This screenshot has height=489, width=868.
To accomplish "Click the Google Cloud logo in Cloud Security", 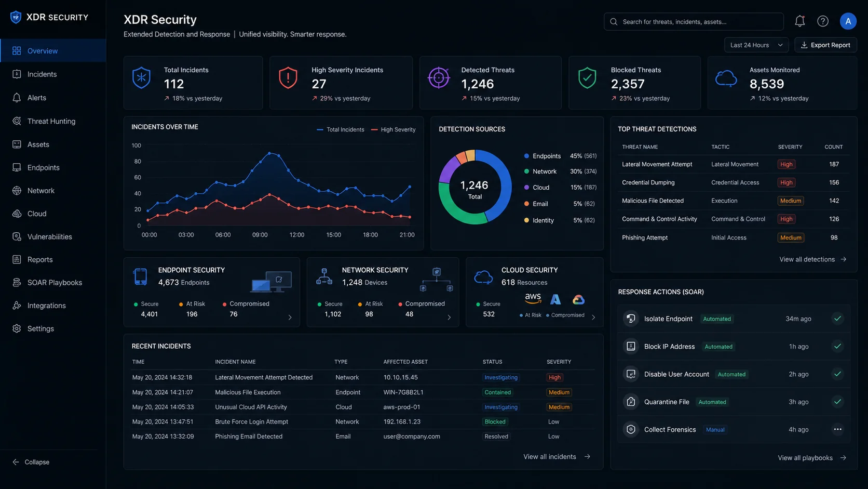I will 578,299.
